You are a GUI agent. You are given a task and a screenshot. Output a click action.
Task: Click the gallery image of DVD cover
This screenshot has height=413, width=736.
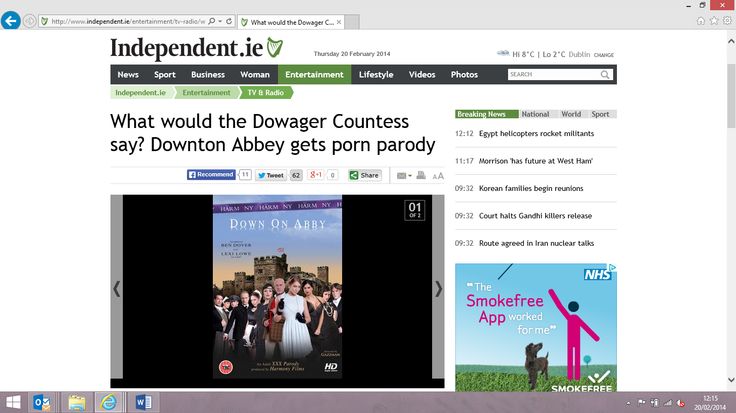click(277, 287)
